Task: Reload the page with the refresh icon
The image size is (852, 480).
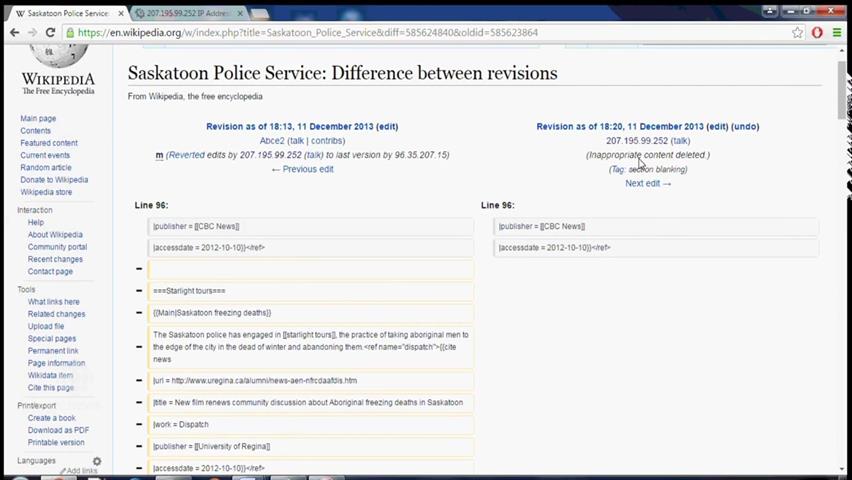Action: tap(50, 33)
